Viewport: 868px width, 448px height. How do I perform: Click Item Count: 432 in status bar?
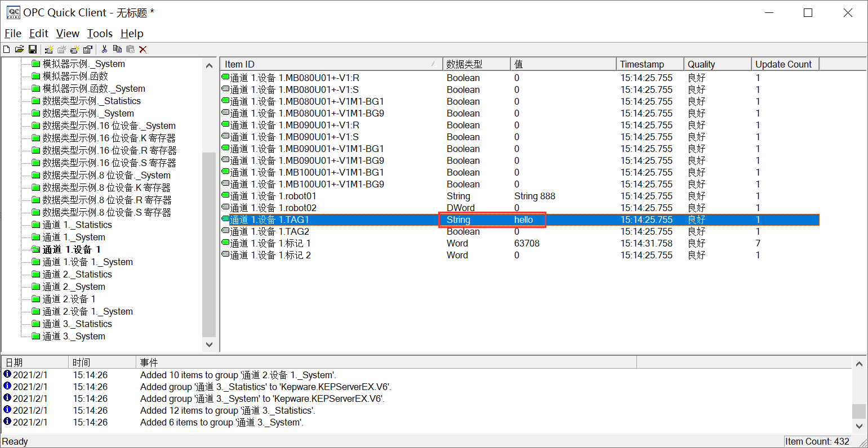click(x=817, y=441)
